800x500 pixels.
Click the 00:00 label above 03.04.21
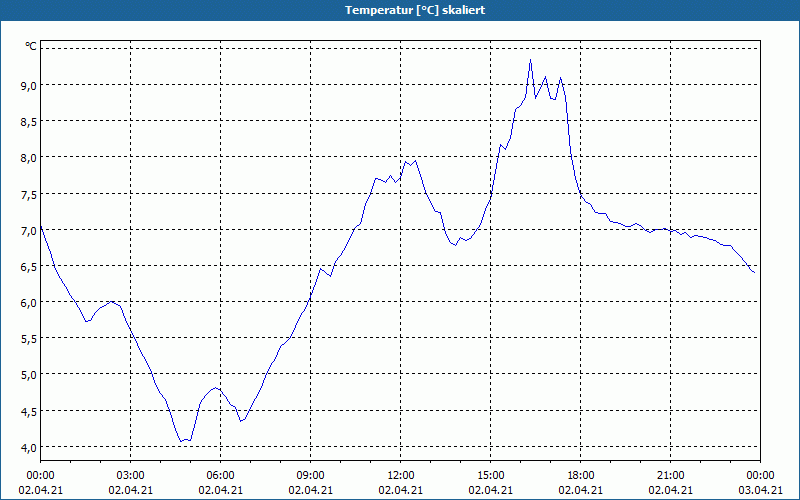[x=760, y=476]
